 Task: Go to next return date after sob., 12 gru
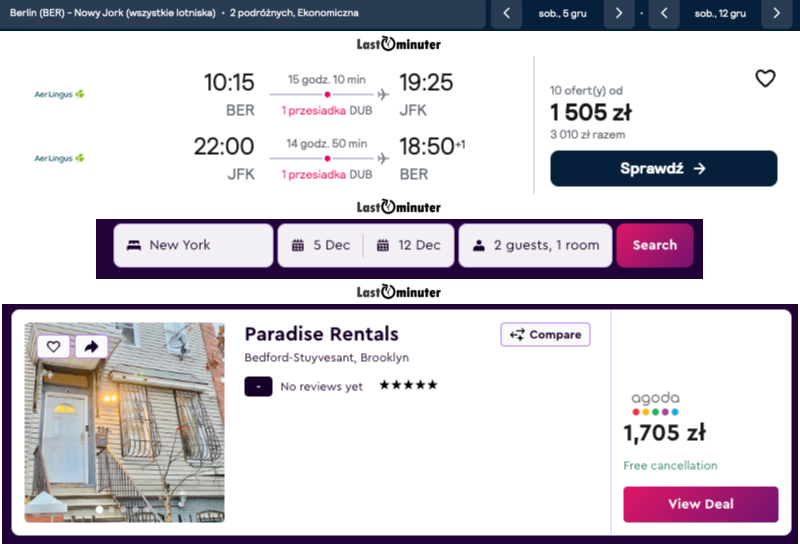pyautogui.click(x=776, y=13)
